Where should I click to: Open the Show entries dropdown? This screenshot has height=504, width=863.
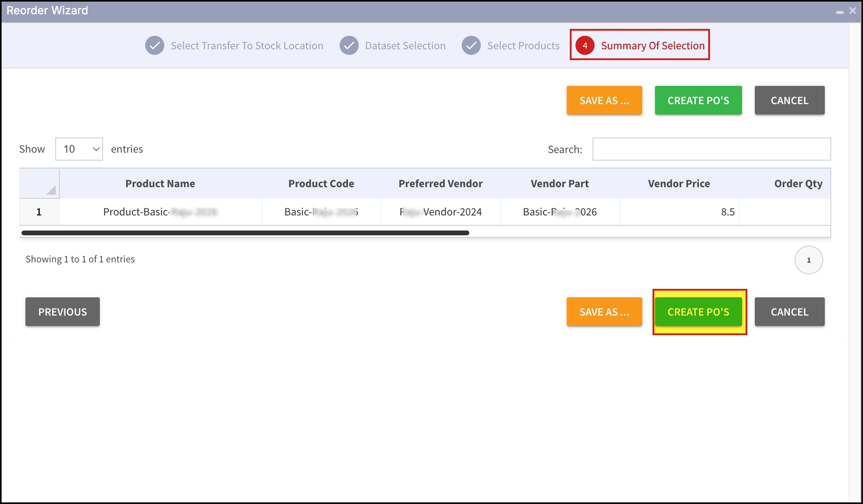(79, 149)
